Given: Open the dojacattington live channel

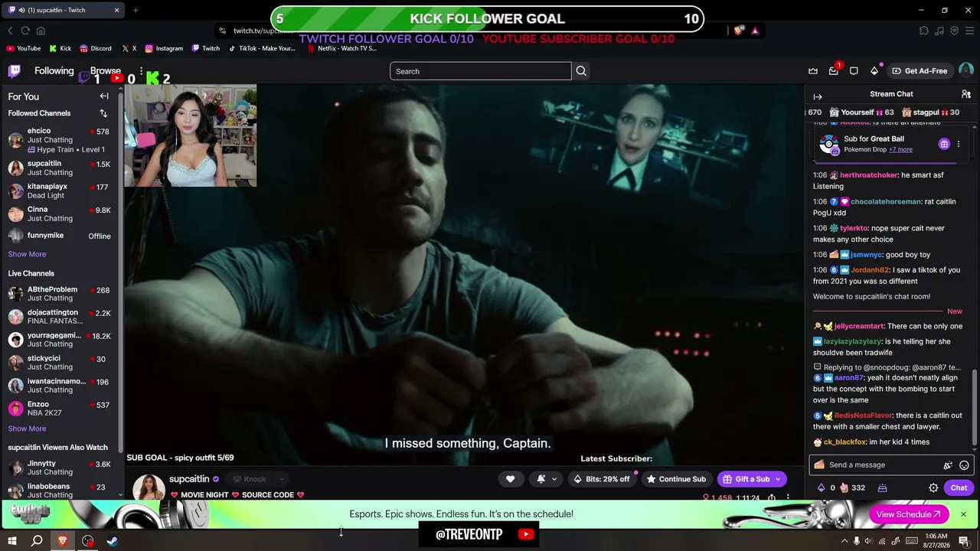Looking at the screenshot, I should [x=60, y=317].
